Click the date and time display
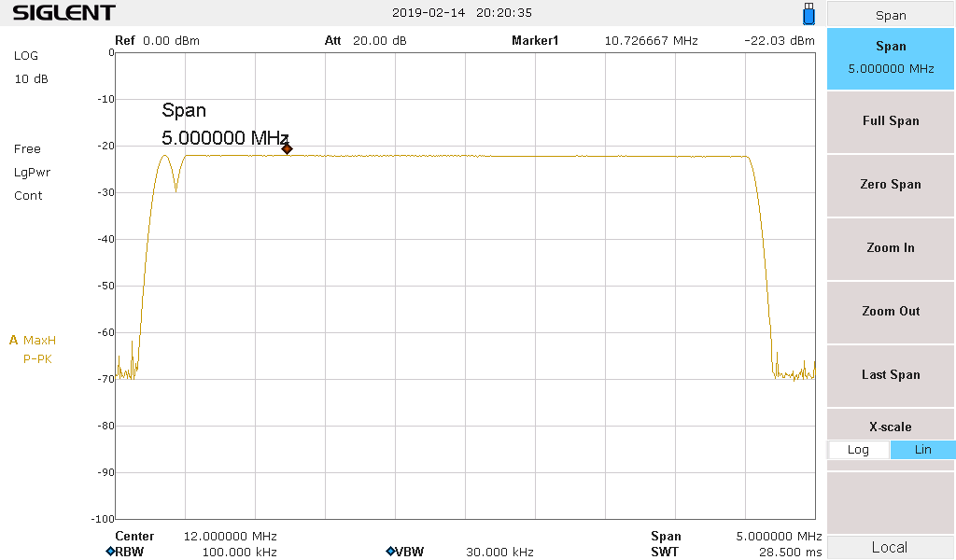This screenshot has height=560, width=956. coord(461,13)
